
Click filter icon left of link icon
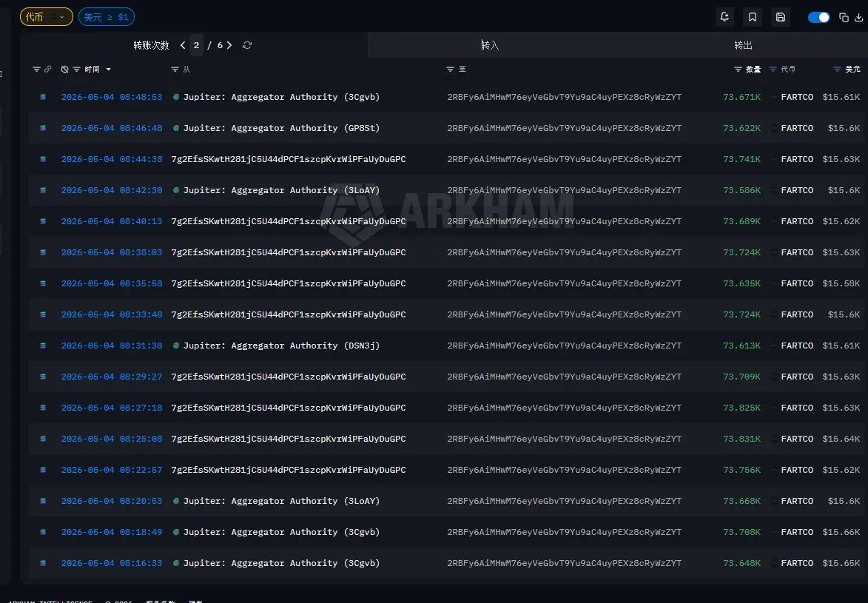tap(36, 70)
